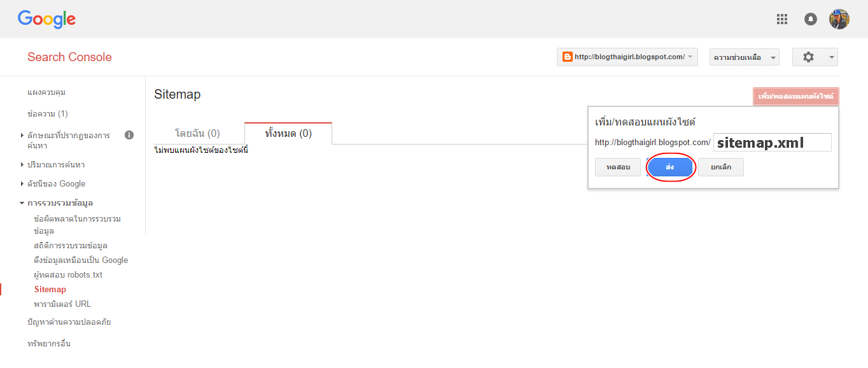Open ปัญหาด้านความปลอดภัย security issues

coord(69,322)
